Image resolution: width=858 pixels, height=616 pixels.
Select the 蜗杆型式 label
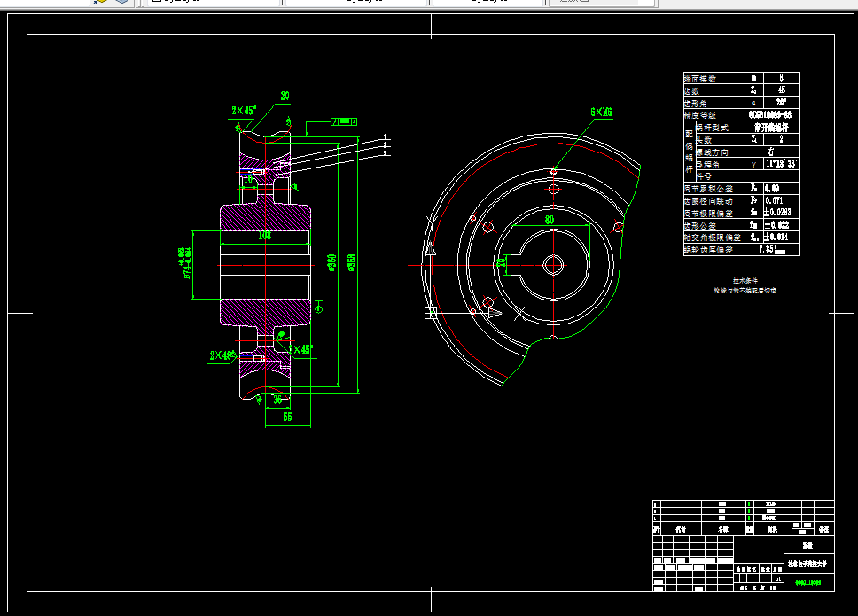pos(713,128)
